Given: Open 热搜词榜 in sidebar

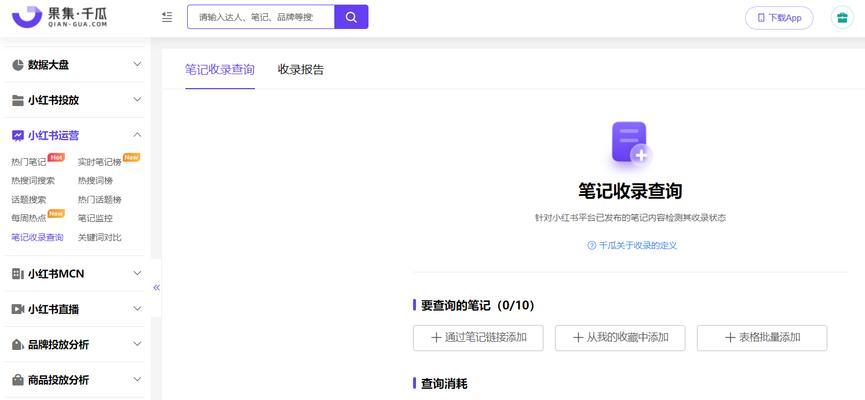Looking at the screenshot, I should click(x=95, y=181).
